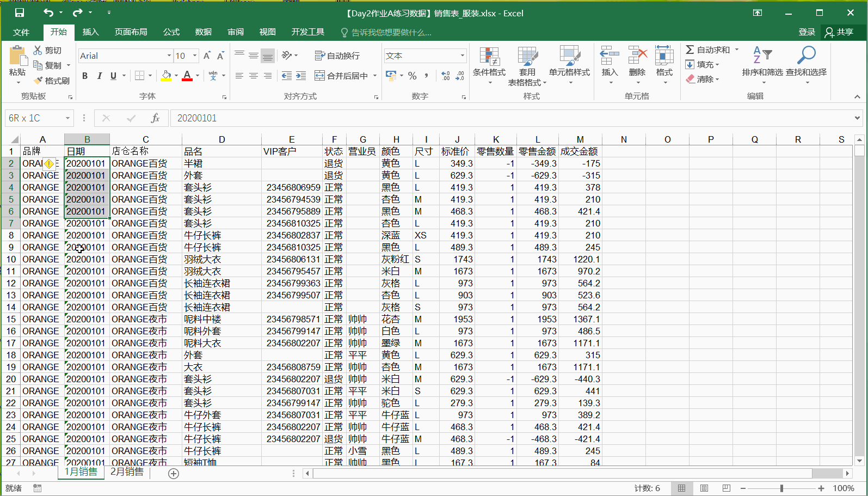Decrease font size with smaller A icon
Viewport: 868px width, 496px height.
220,56
